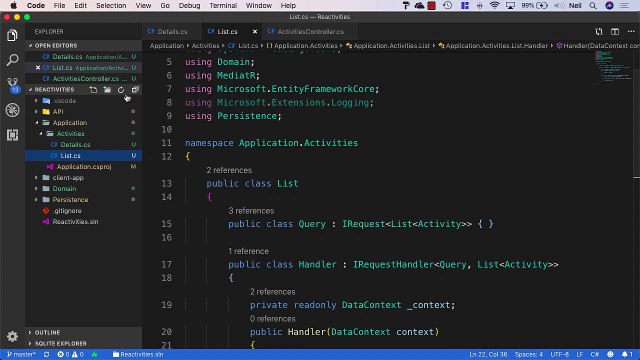Click the flame icon in status bar
The image size is (640, 360).
[x=95, y=354]
